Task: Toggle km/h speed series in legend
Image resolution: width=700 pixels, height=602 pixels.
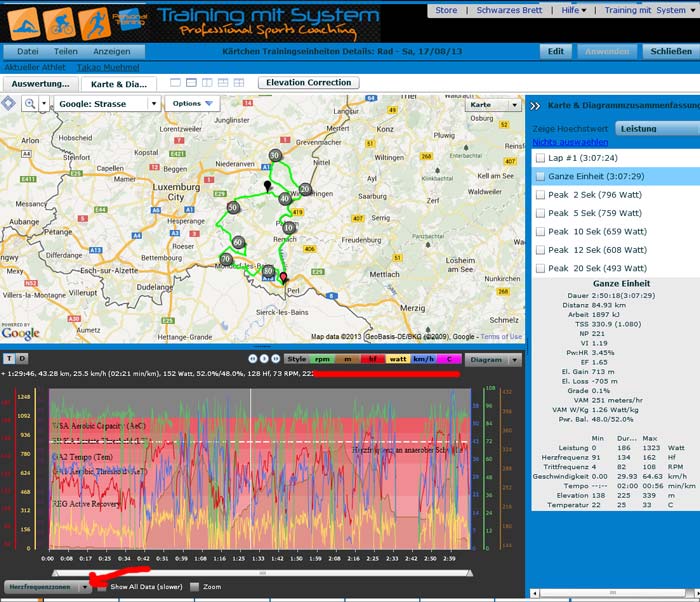Action: (424, 359)
